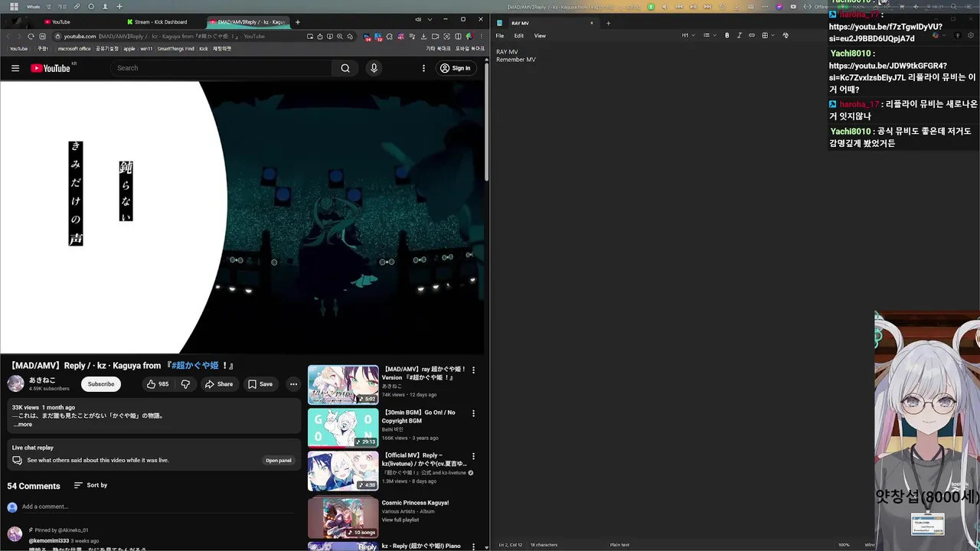980x551 pixels.
Task: Click 100% zoom in Notepad status bar
Action: [x=844, y=545]
